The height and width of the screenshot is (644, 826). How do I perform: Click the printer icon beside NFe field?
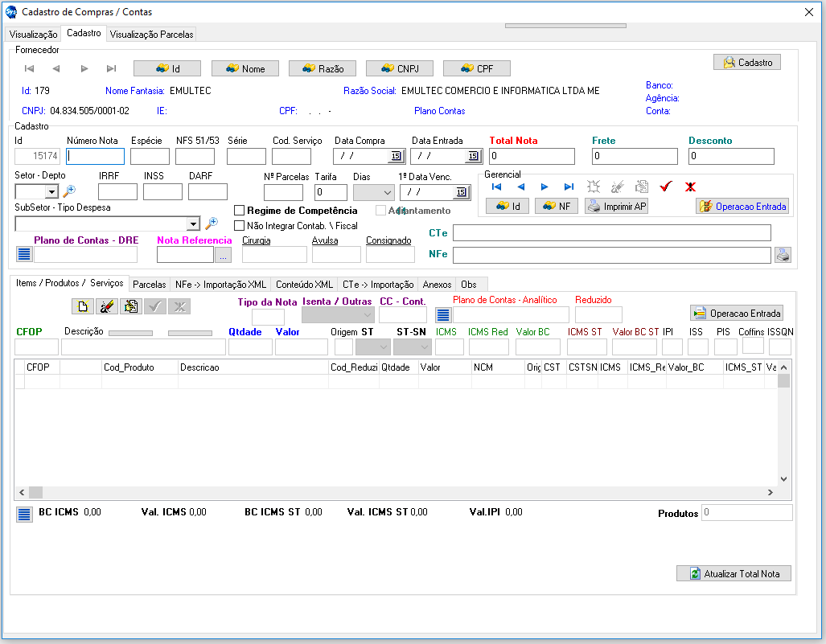tap(783, 255)
